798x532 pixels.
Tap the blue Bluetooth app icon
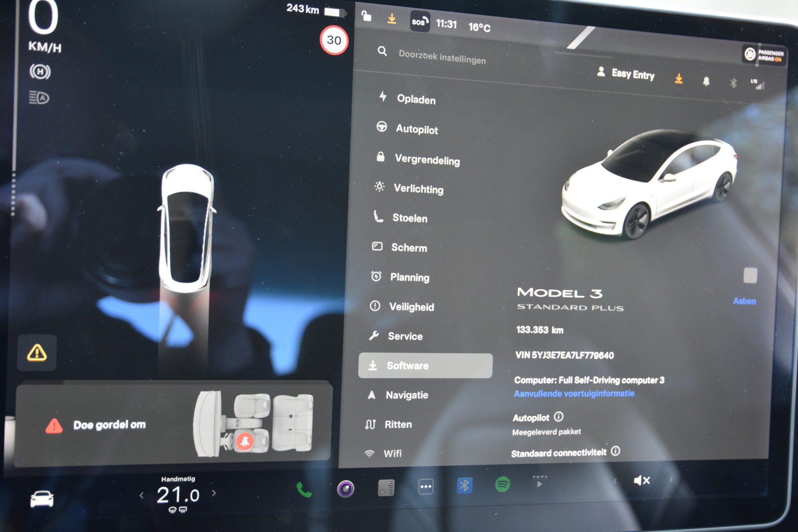click(464, 485)
